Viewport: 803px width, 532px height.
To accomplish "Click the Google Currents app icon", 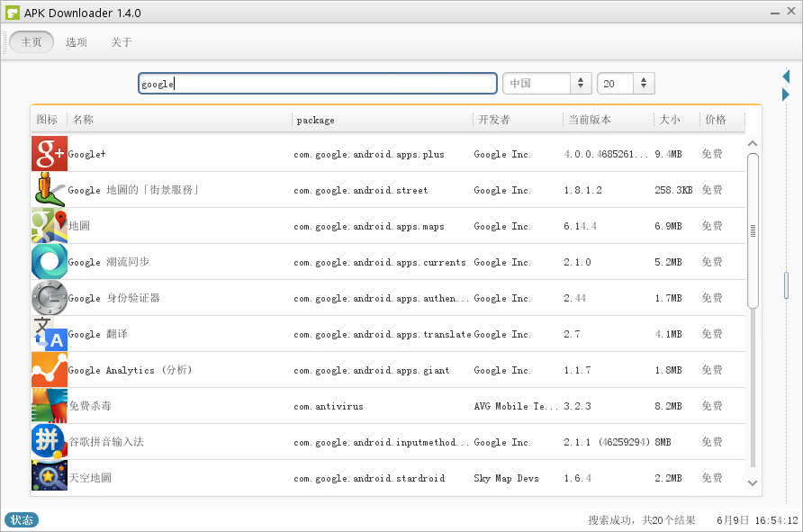I will tap(50, 262).
